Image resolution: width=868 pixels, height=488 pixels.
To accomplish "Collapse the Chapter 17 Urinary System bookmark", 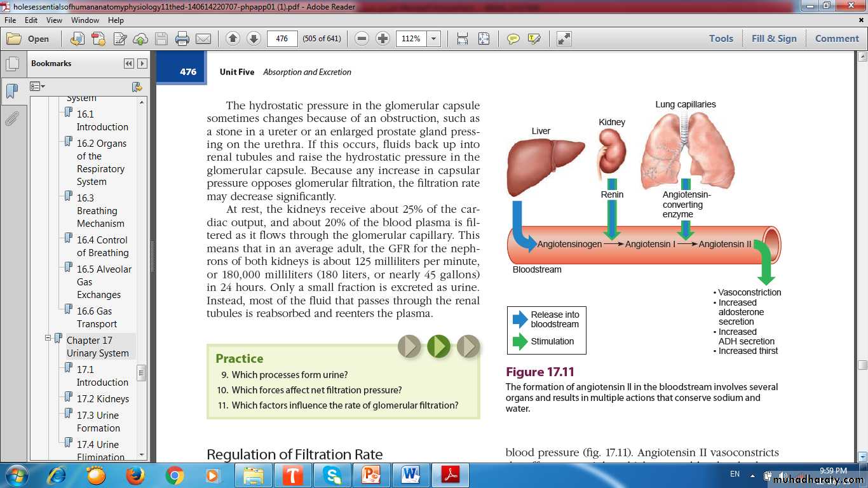I will 48,339.
